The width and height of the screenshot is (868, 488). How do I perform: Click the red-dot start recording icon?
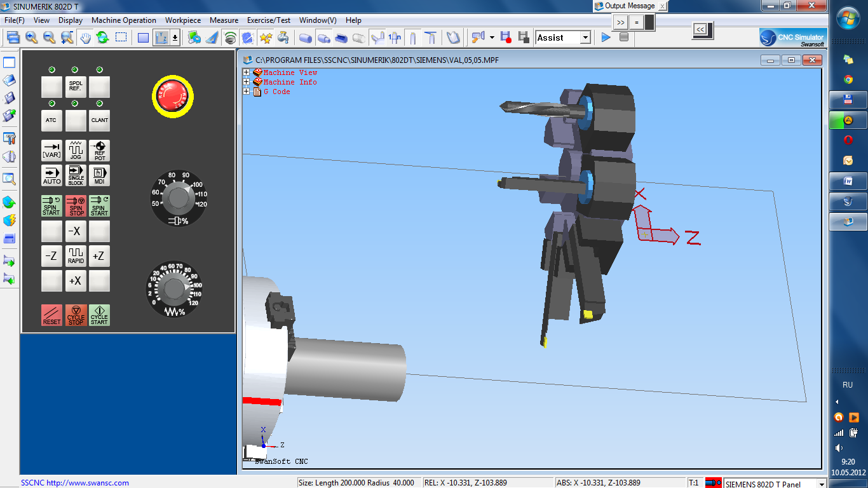[x=506, y=37]
